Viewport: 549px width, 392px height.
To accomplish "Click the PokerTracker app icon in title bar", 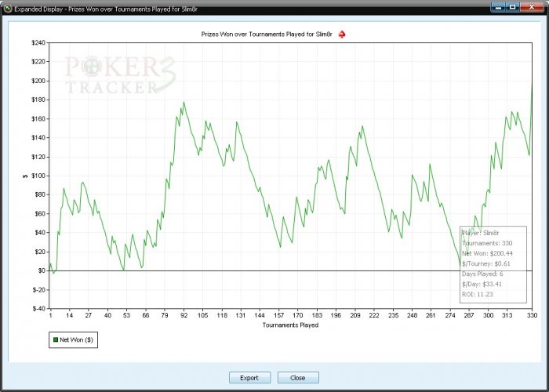I will (8, 8).
